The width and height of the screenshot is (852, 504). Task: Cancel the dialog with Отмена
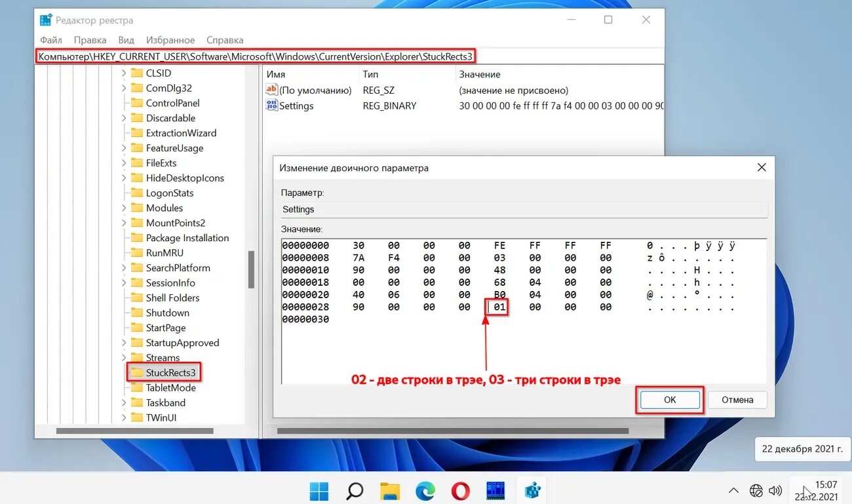click(737, 400)
